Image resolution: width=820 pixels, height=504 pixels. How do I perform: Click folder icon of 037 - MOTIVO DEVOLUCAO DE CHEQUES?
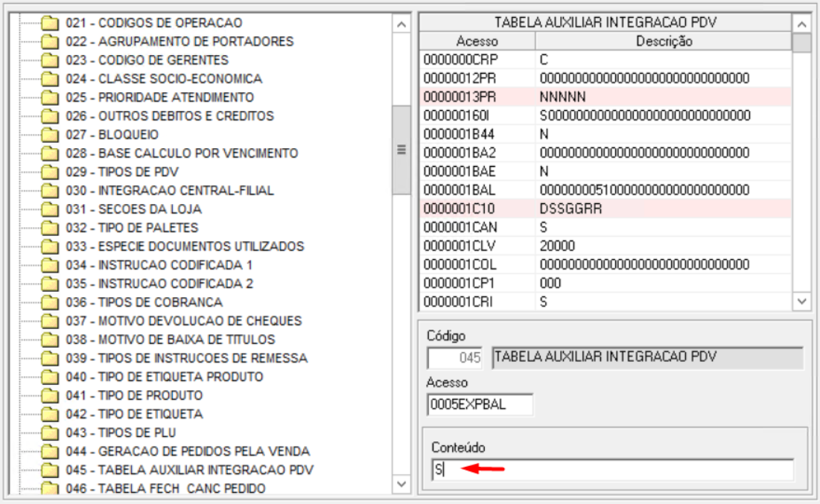point(50,321)
